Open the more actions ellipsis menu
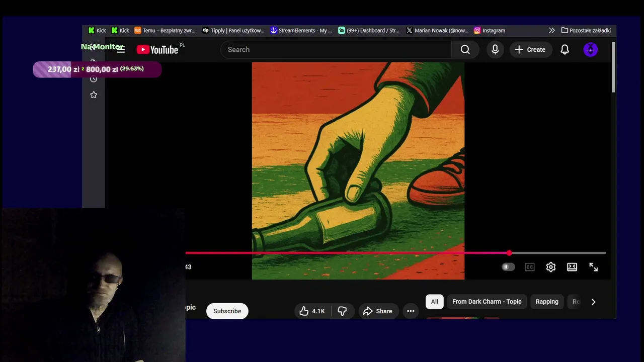 (411, 311)
